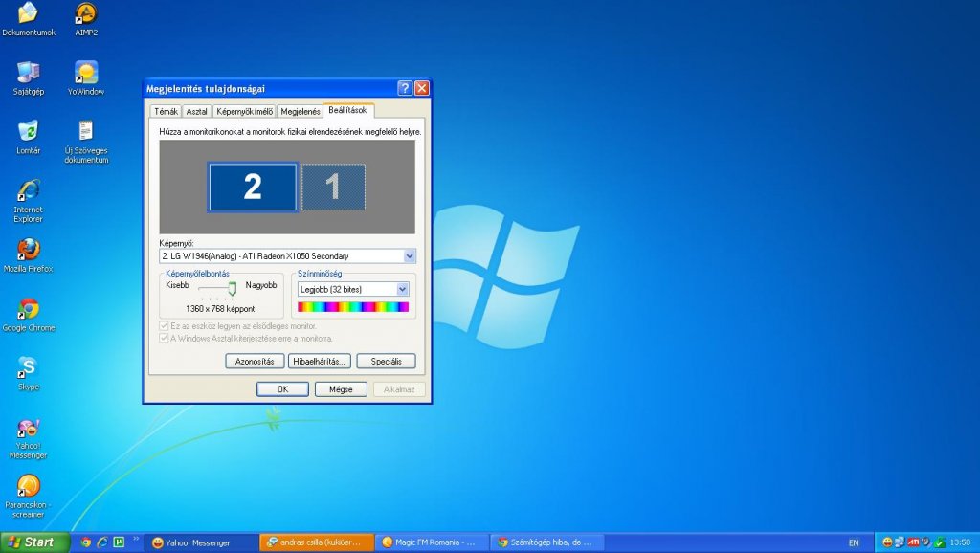
Task: Click the Azonosítás button
Action: [x=255, y=361]
